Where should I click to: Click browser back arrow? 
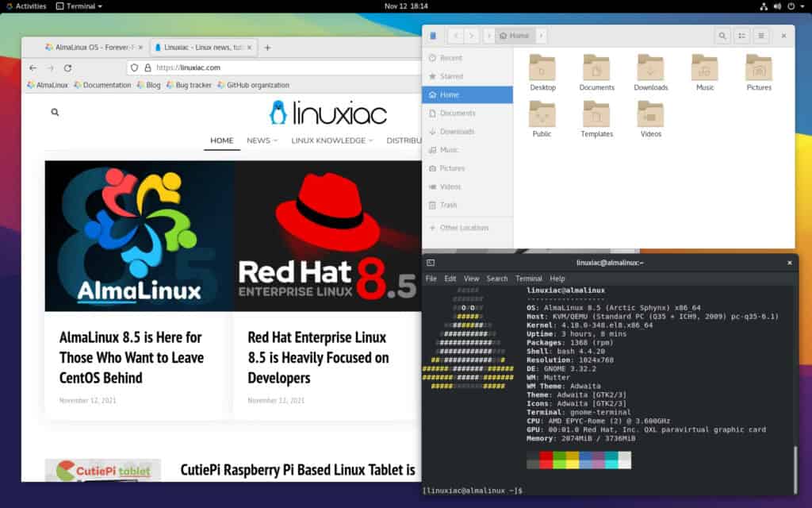coord(33,68)
